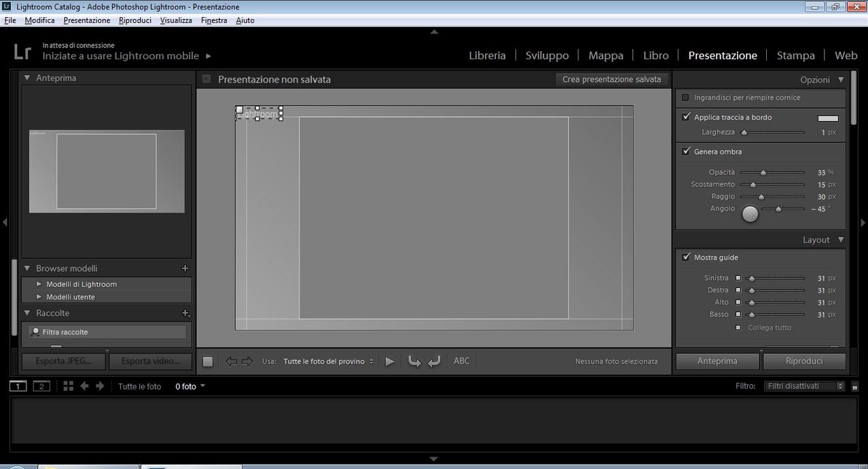Expand Modelli di Lightroom folder

point(39,284)
